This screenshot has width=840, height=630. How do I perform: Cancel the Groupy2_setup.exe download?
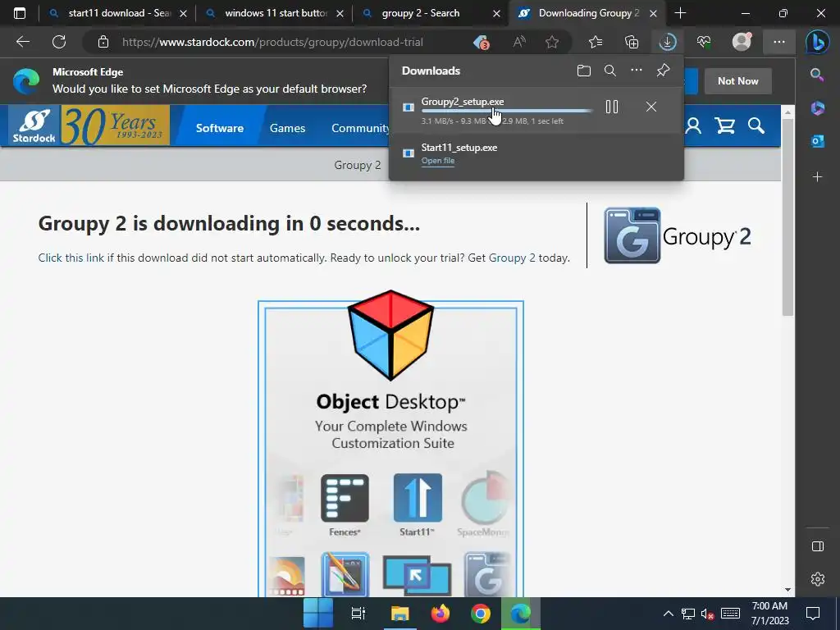point(651,107)
